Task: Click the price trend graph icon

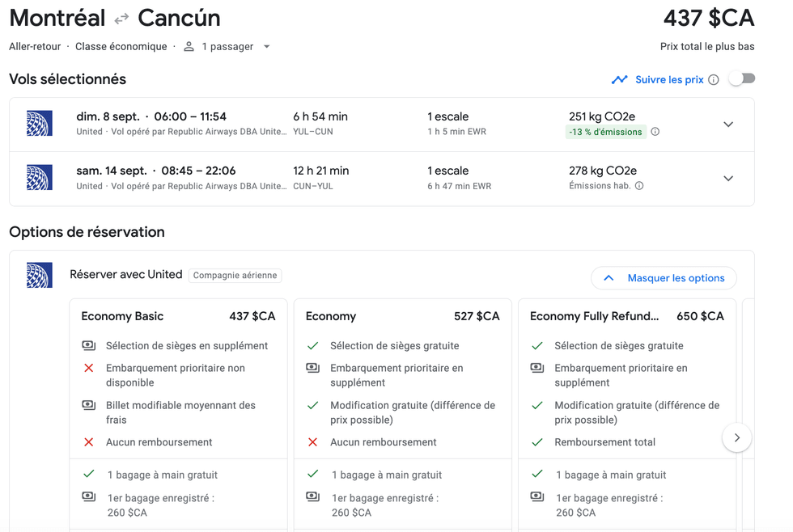Action: click(620, 79)
